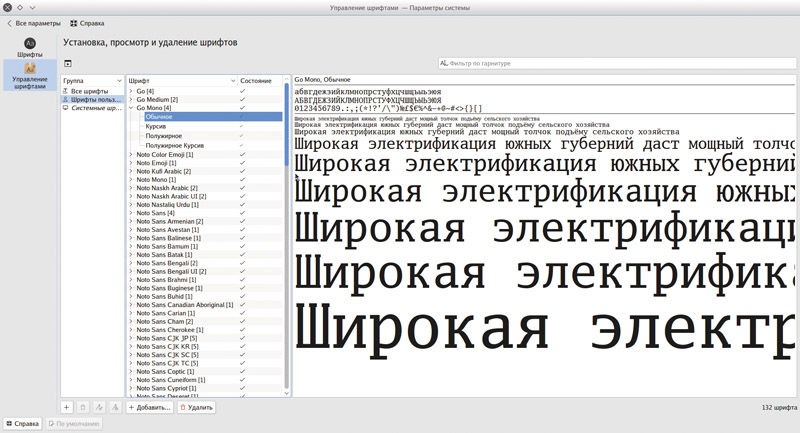Select the Noto Naskh Arabic UI [2] row
The image size is (800, 433).
(x=205, y=196)
